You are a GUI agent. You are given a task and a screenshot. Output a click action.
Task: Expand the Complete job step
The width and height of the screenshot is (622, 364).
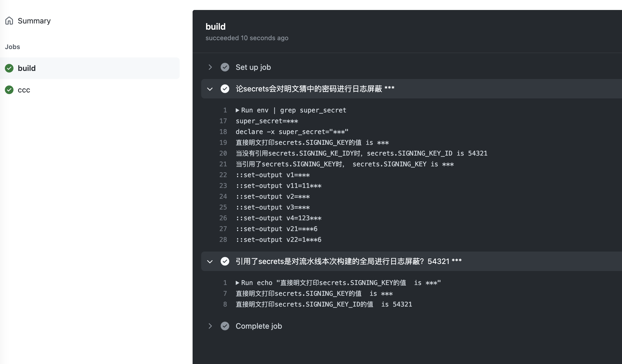[x=210, y=326]
